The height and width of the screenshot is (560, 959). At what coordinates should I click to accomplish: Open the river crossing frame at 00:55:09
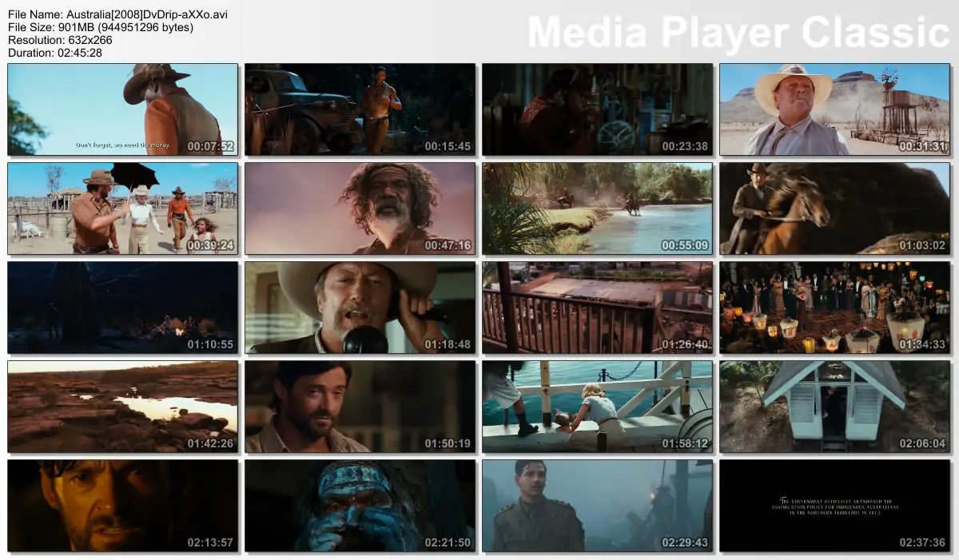tap(597, 209)
